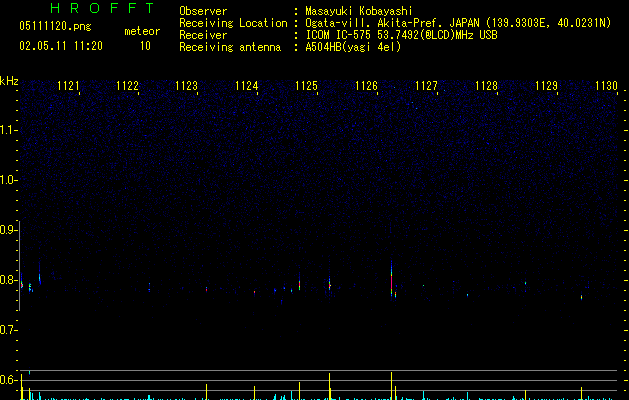This screenshot has height=400, width=629.
Task: Click the meteor echo just after 1125
Action: pos(329,285)
